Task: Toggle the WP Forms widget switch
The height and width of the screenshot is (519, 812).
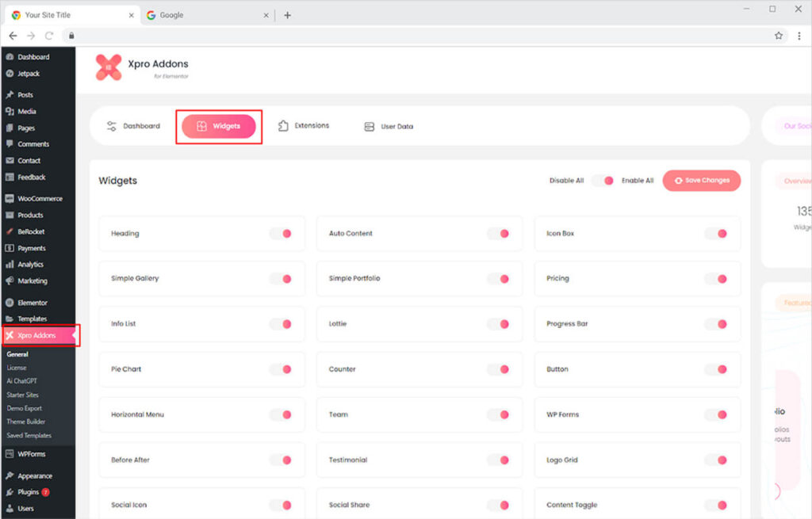Action: point(717,414)
